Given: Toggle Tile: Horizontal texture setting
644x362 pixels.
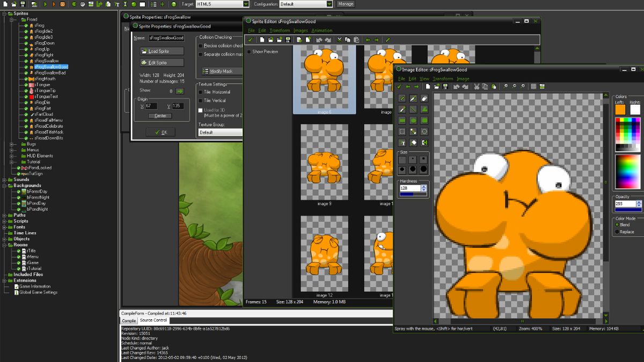Looking at the screenshot, I should click(x=200, y=92).
